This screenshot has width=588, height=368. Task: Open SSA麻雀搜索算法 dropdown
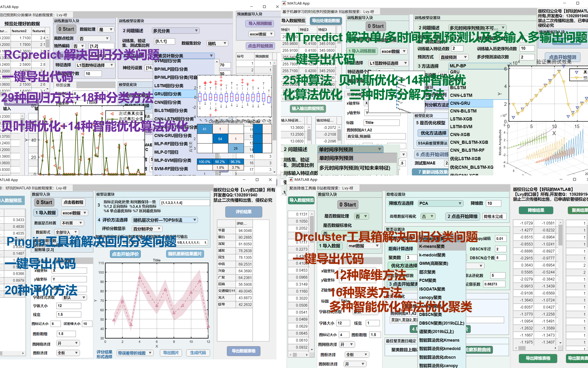[x=432, y=143]
